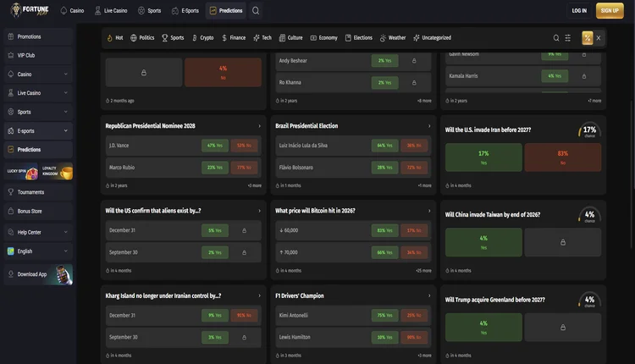Bet 17% Yes on U.S. invading Iran
Screen dimensions: 635x364
(x=483, y=157)
